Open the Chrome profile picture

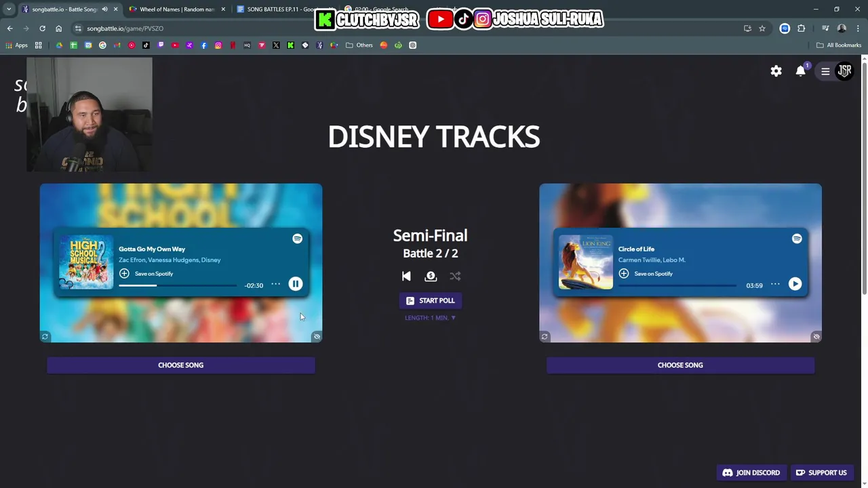(x=842, y=28)
